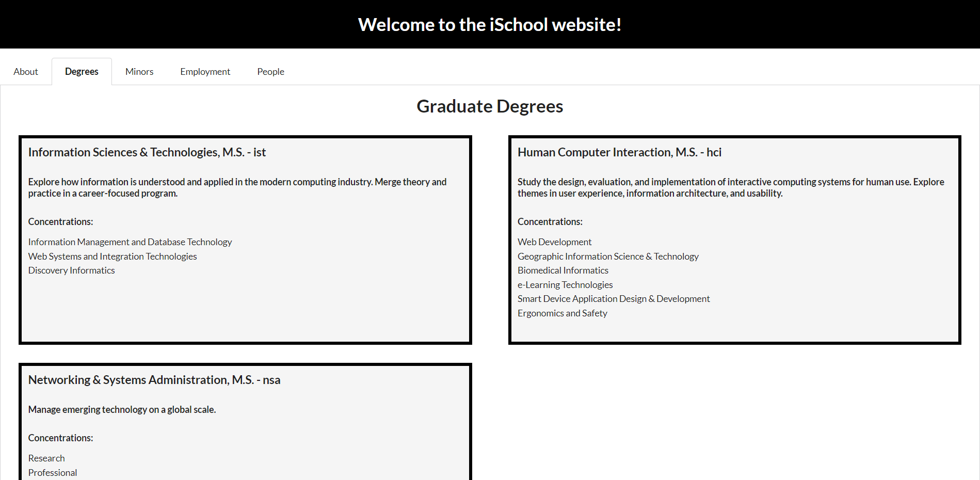Click the Graduate Degrees heading
The height and width of the screenshot is (480, 980).
coord(490,106)
